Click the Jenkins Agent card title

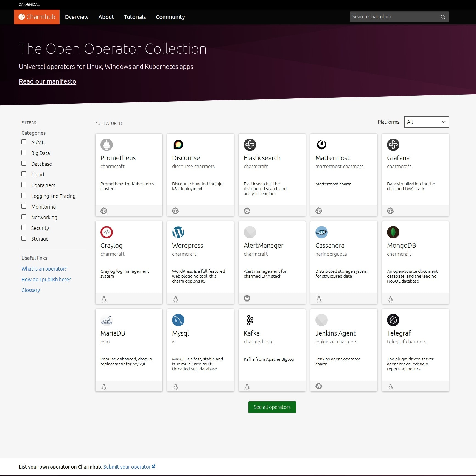335,333
